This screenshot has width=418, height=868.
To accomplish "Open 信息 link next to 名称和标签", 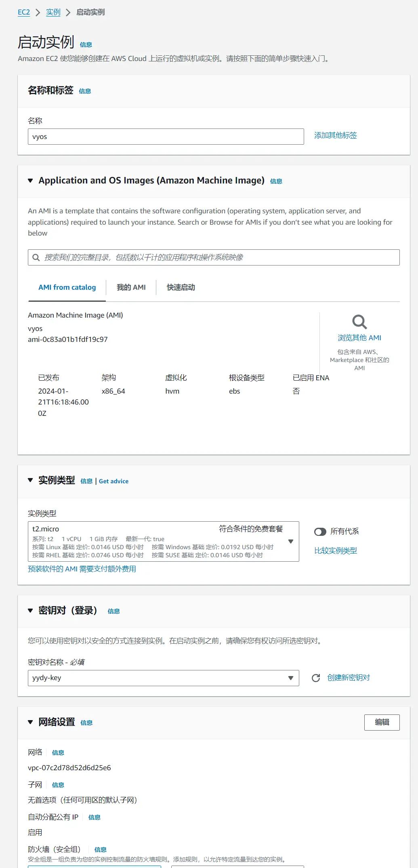I will point(85,91).
